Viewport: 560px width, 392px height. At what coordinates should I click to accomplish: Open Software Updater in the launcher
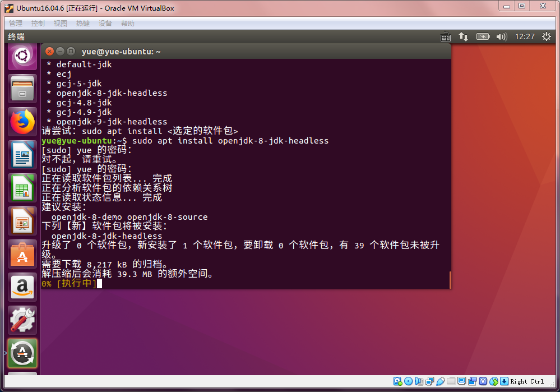point(22,353)
